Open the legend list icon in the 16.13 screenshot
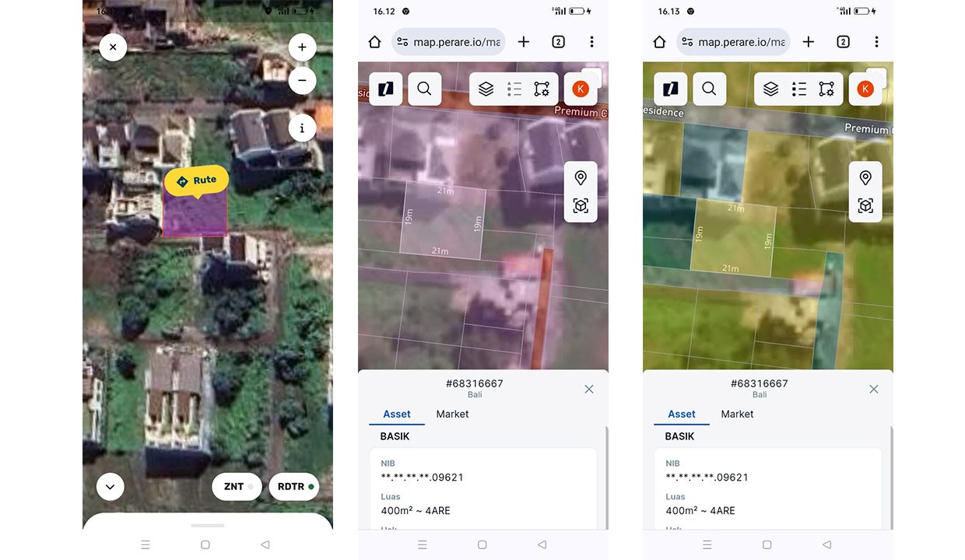 [799, 89]
